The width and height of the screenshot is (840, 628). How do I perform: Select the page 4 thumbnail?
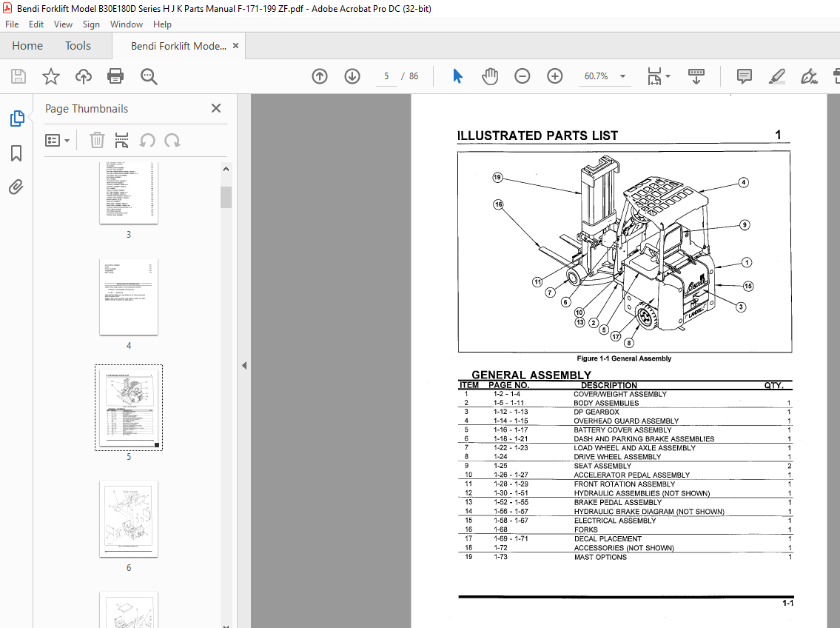(x=129, y=297)
